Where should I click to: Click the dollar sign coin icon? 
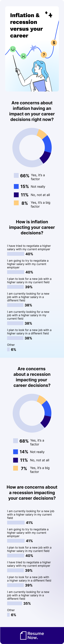pos(54,43)
